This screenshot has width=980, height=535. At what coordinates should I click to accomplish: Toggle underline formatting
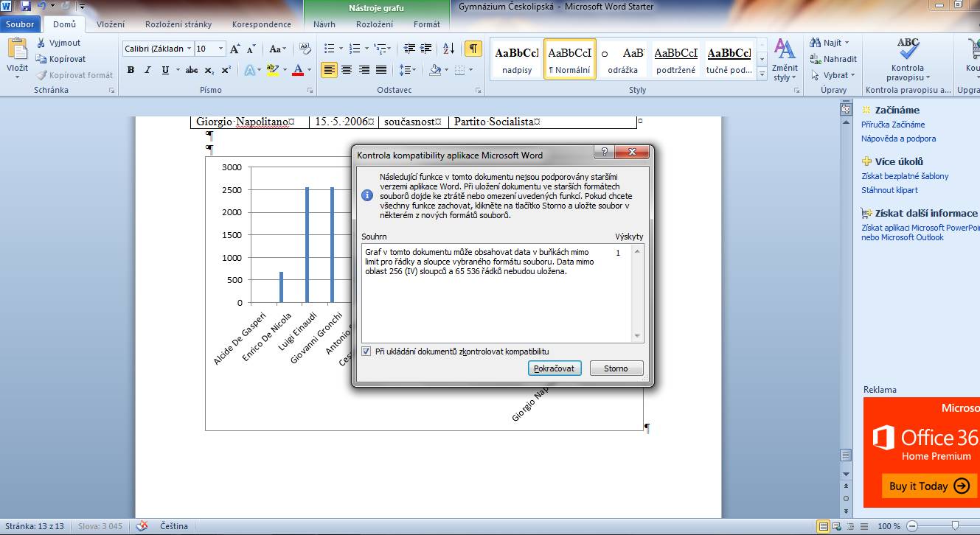164,70
